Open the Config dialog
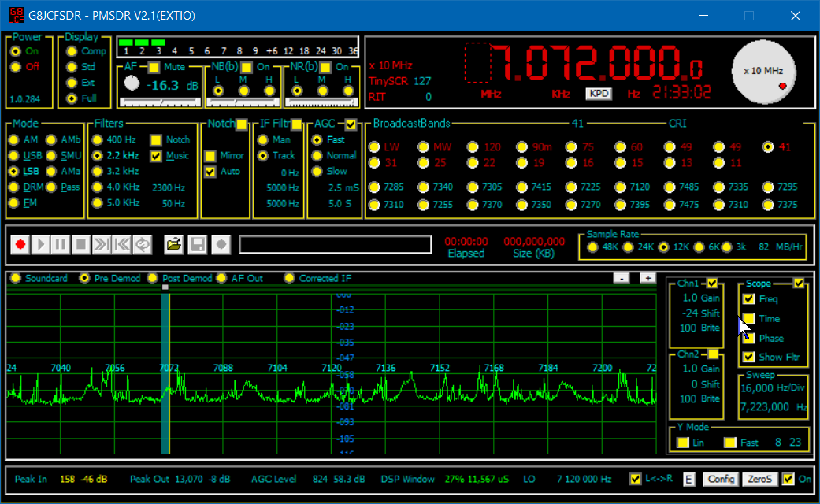Viewport: 820px width, 504px height. tap(720, 479)
